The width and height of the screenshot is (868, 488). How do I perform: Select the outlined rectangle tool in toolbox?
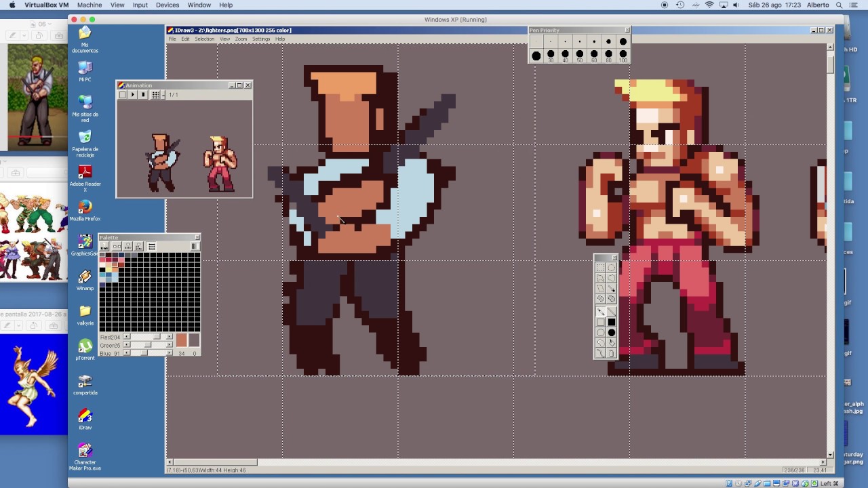[601, 321]
